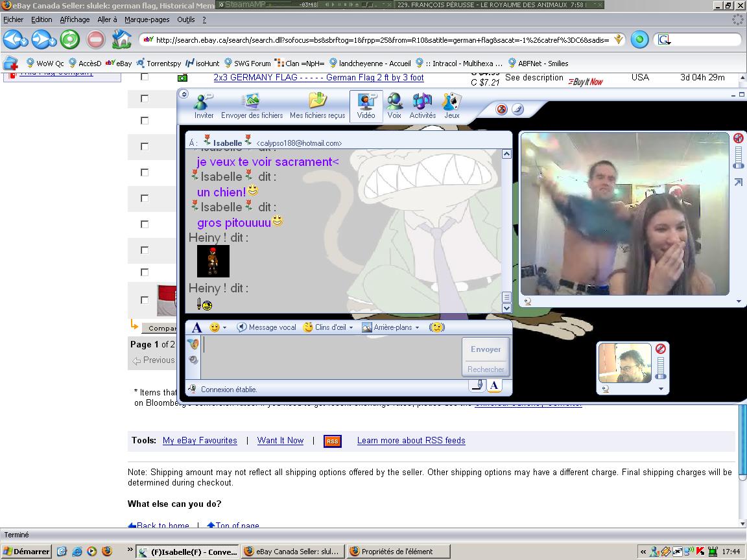
Task: Open the add bookmark icon in the bookmarks toolbar
Action: coord(10,64)
